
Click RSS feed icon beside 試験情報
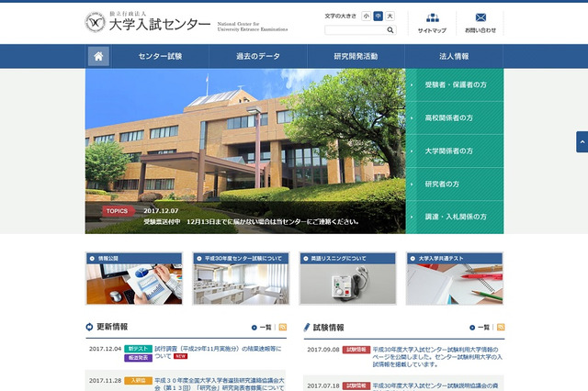tap(501, 328)
